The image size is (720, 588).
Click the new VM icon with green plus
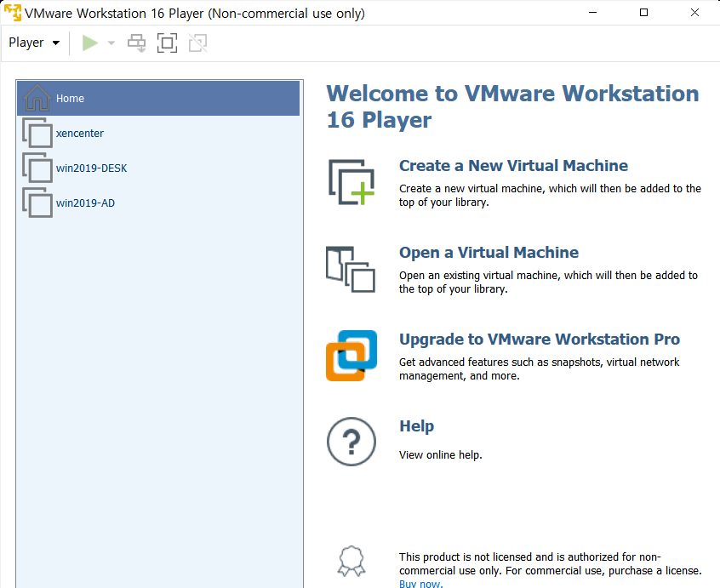pyautogui.click(x=351, y=182)
